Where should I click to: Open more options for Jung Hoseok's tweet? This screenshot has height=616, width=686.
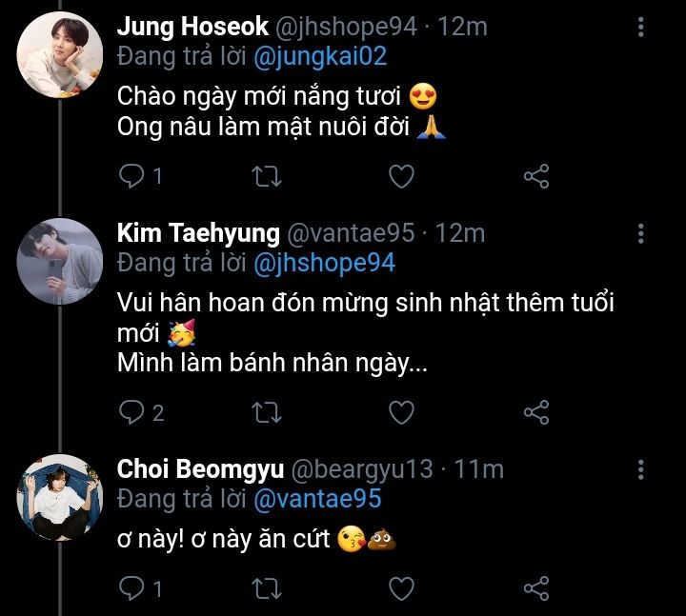641,27
